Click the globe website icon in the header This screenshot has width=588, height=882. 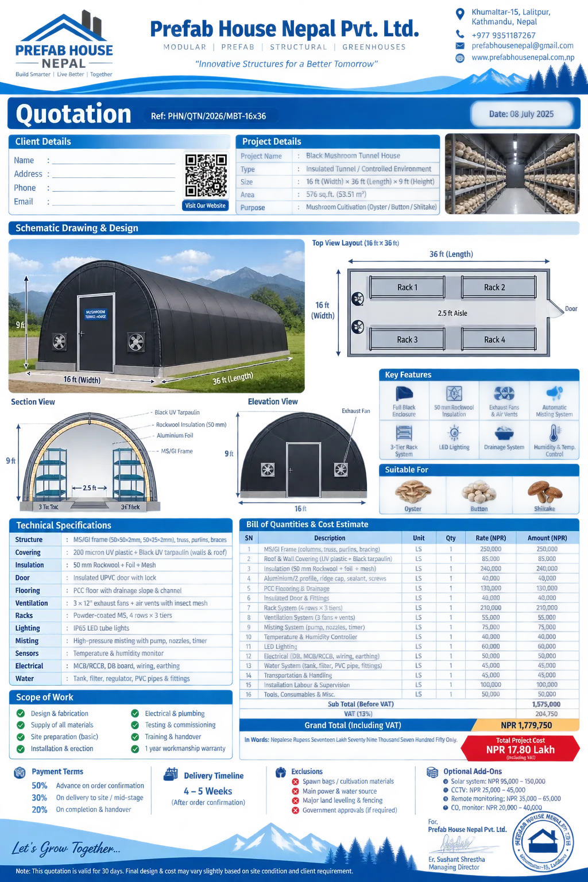(460, 58)
